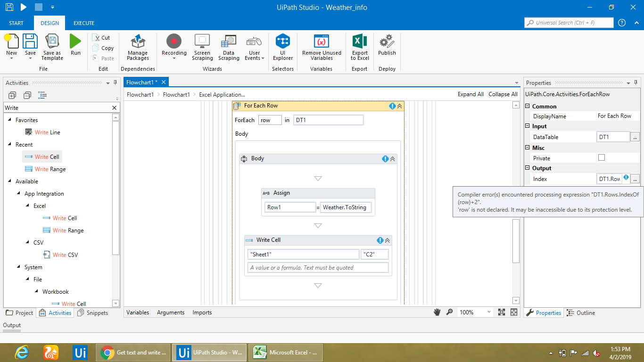Run the workflow with green arrow
644x362 pixels.
pyautogui.click(x=75, y=45)
